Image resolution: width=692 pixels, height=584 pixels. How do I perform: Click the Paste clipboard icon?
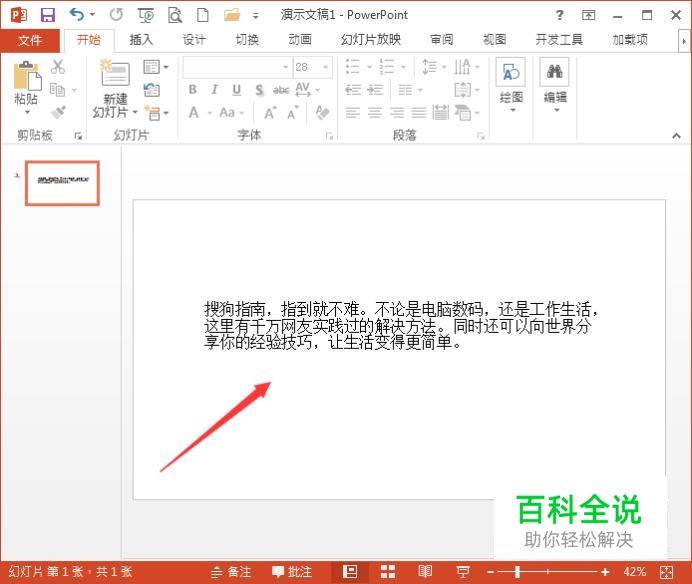click(x=27, y=75)
